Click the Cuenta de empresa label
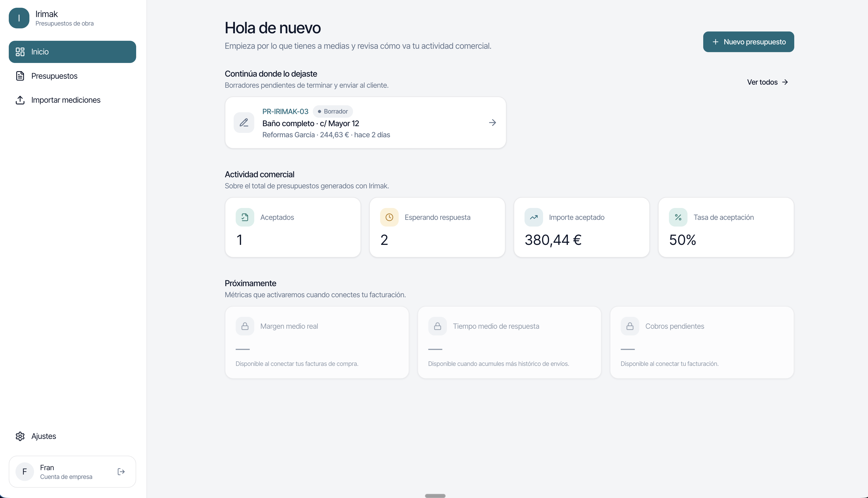868x498 pixels. (66, 477)
